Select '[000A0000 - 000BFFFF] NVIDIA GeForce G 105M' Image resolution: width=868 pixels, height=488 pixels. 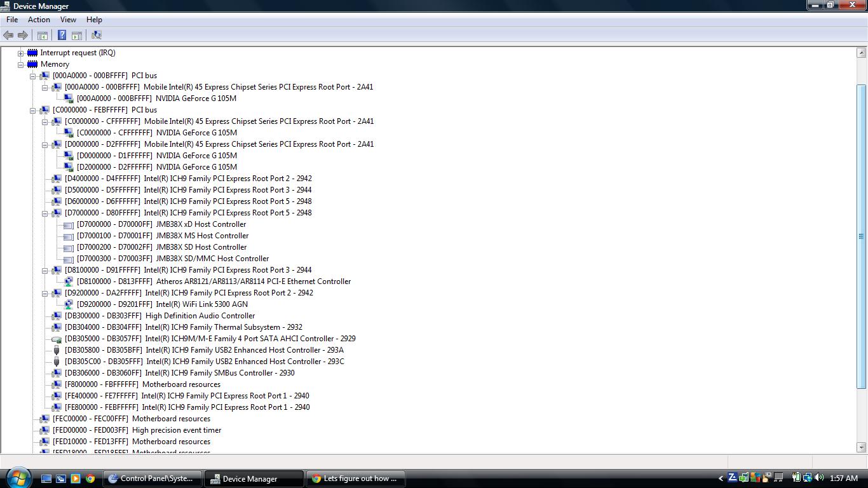click(157, 98)
